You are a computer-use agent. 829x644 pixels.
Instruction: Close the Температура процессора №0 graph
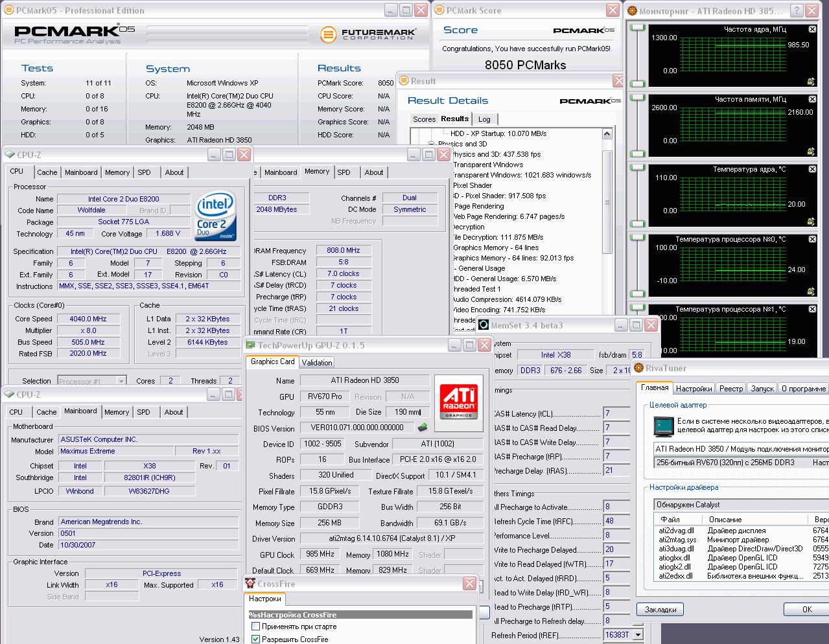(812, 239)
